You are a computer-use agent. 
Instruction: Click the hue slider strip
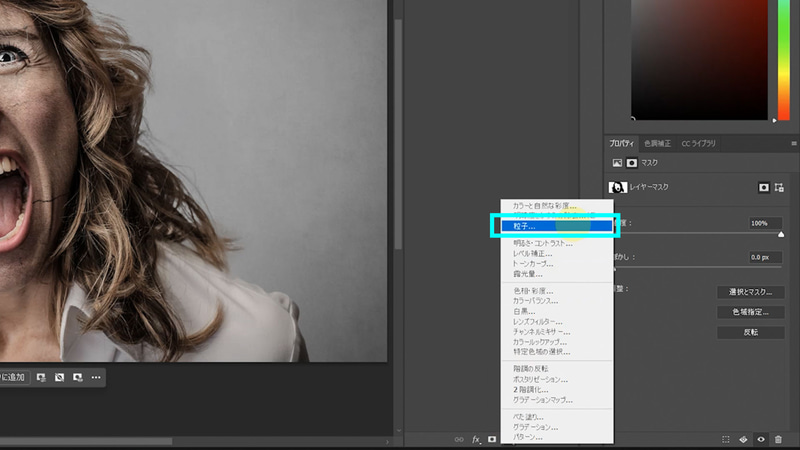click(x=784, y=60)
